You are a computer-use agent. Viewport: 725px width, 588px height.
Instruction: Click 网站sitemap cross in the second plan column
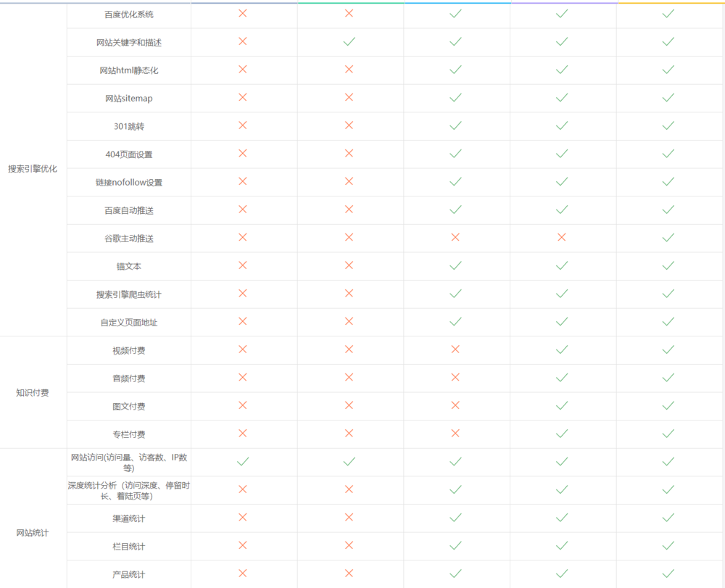349,97
